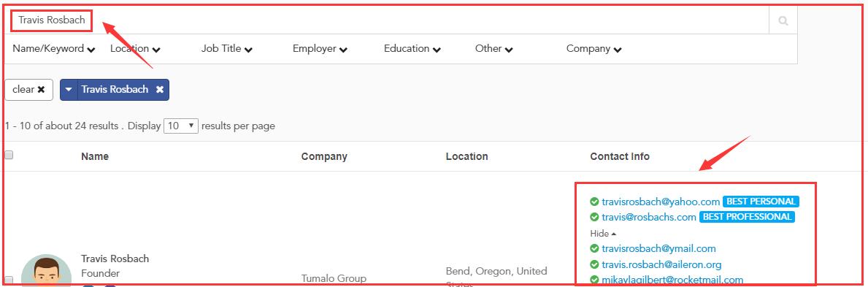Collapse emails using the Hide toggle
This screenshot has height=287, width=868.
tap(603, 233)
